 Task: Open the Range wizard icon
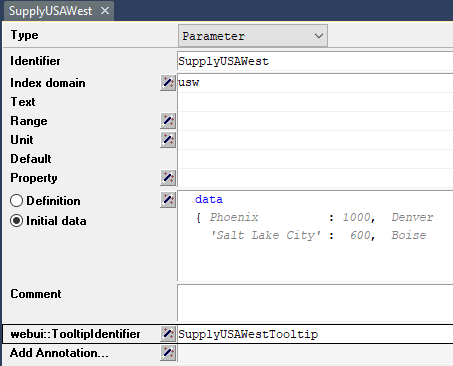[x=168, y=121]
